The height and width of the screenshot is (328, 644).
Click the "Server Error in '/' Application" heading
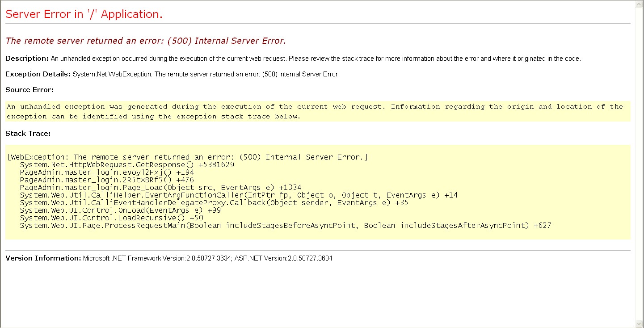coord(84,14)
